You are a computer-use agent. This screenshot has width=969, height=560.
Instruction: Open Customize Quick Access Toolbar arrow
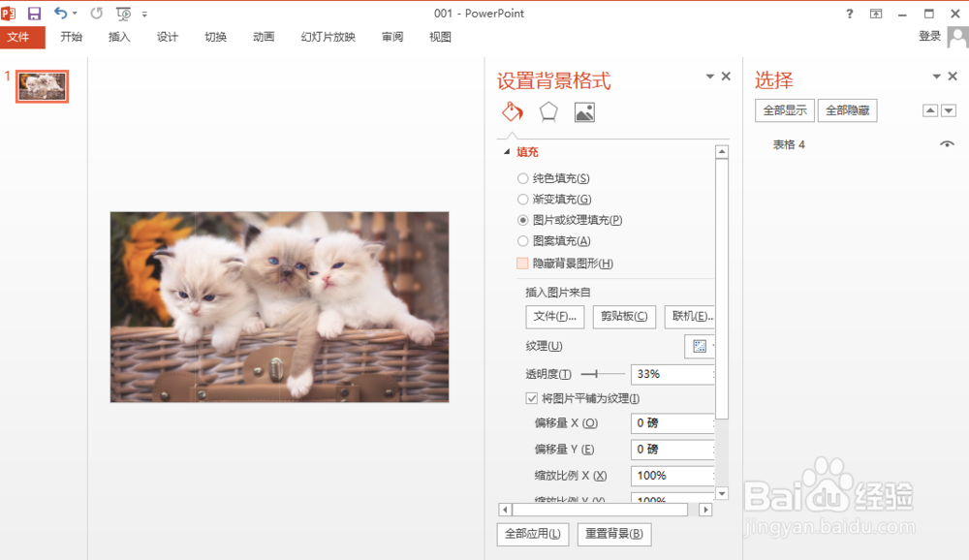(144, 14)
